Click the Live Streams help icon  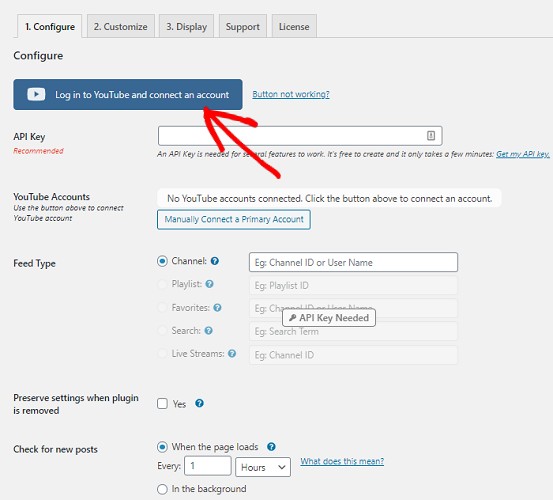[x=232, y=353]
